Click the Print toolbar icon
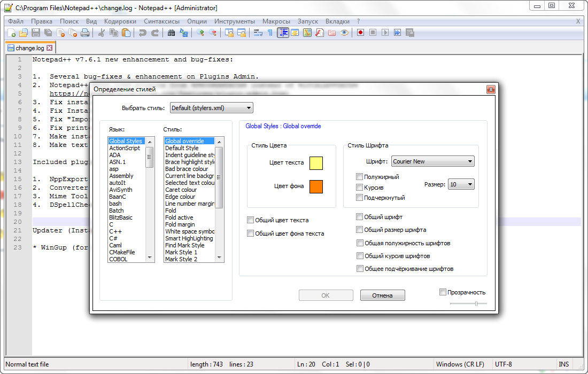The image size is (588, 374). point(85,33)
